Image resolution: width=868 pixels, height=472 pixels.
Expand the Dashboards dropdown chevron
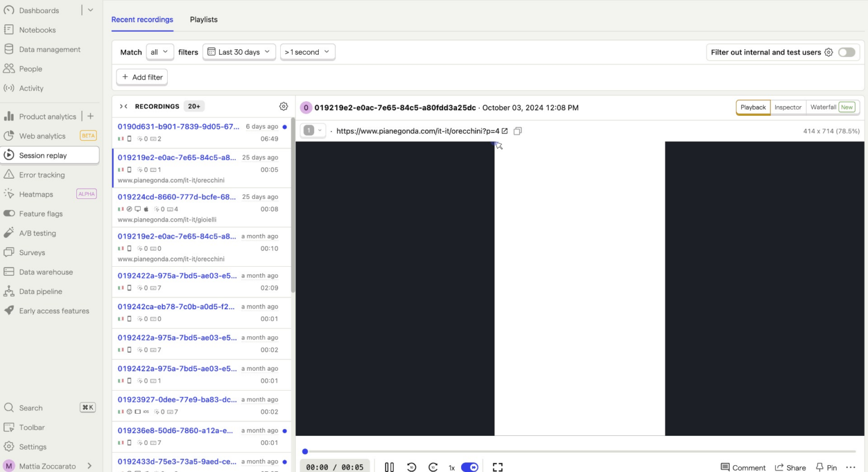(x=90, y=10)
